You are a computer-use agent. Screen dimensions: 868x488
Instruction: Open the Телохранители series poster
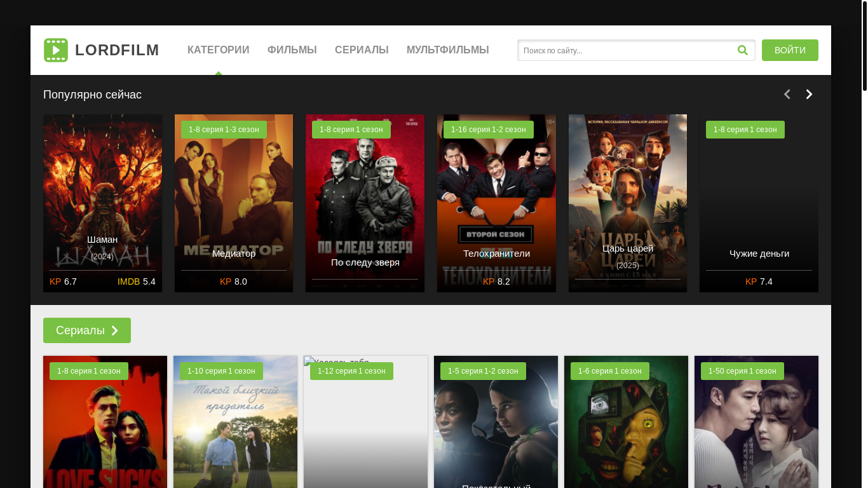496,203
